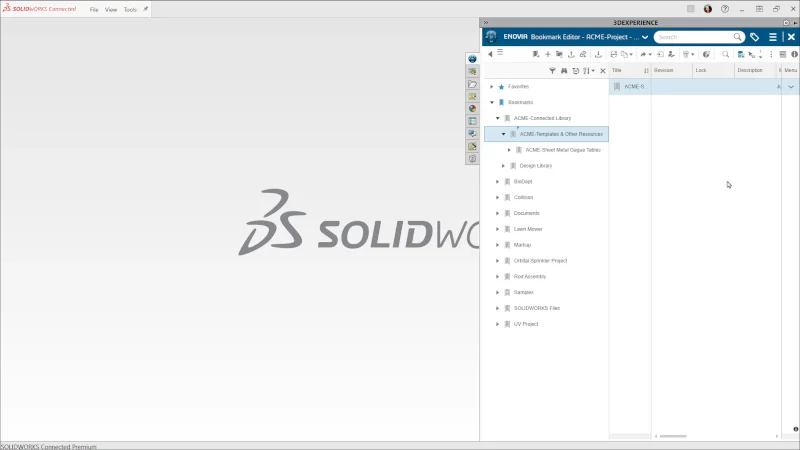
Task: Click the blue tree structure icon in toolbar
Action: 741,54
